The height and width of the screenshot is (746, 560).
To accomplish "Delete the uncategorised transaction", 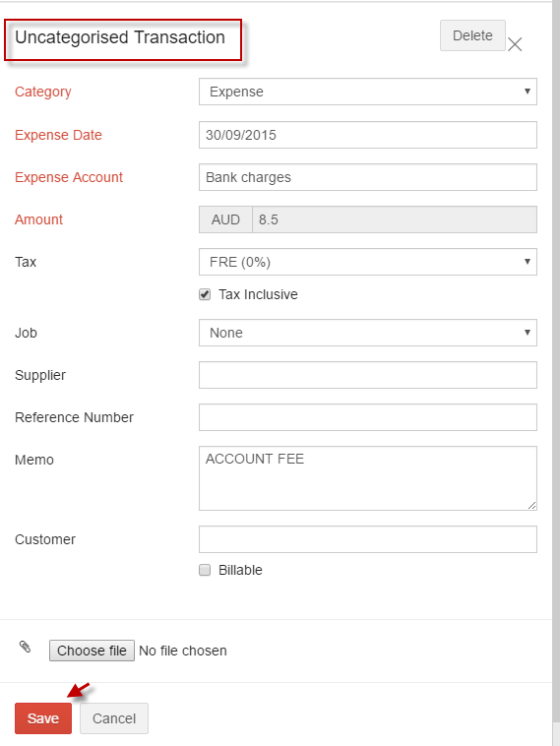I will click(x=472, y=35).
